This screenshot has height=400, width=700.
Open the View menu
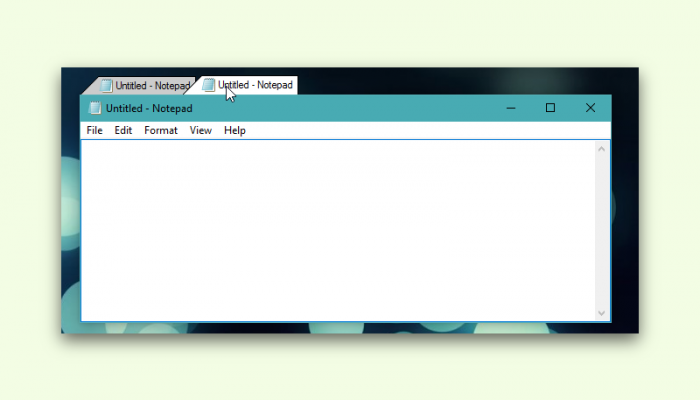tap(200, 130)
